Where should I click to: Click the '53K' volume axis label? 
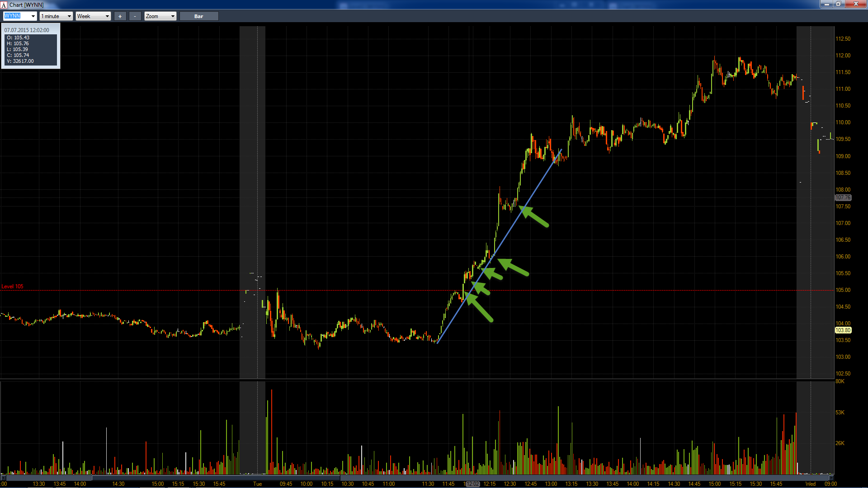[840, 413]
